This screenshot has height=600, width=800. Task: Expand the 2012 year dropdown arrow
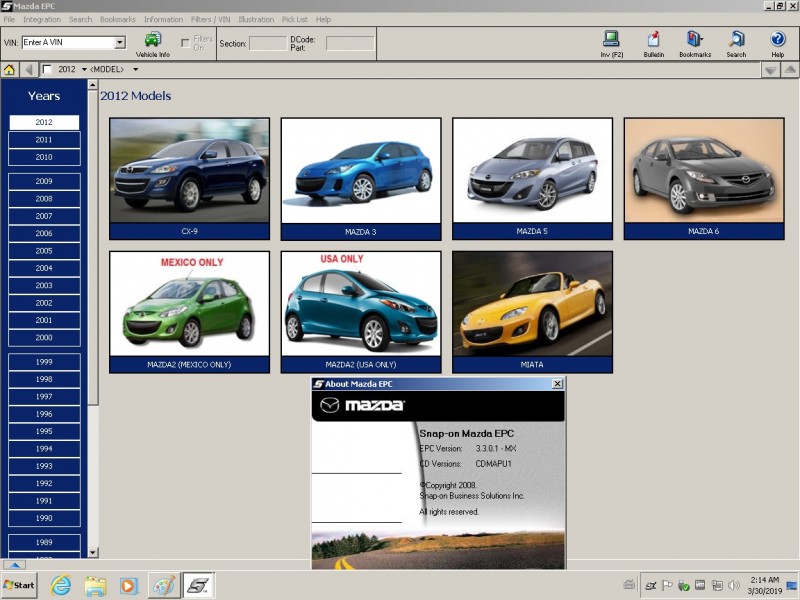(84, 69)
